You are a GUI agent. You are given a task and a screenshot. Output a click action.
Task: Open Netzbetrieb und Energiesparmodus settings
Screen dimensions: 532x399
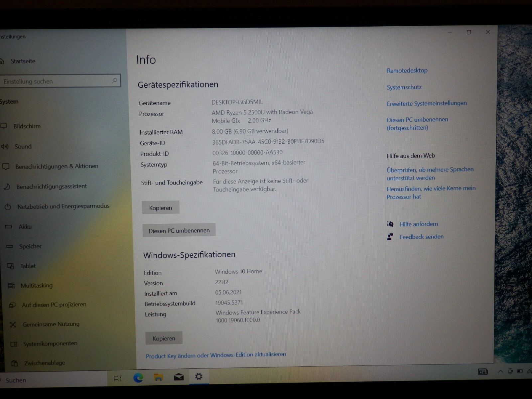pos(63,206)
